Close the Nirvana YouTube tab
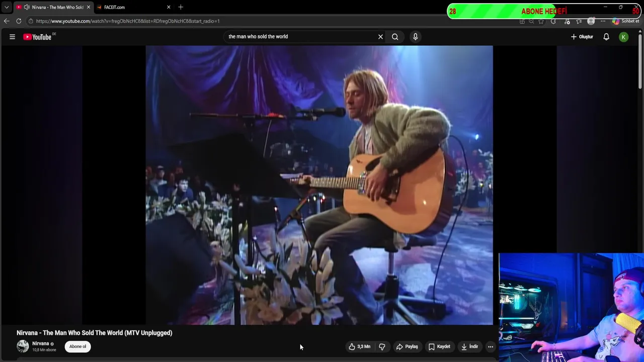The image size is (644, 362). click(89, 7)
